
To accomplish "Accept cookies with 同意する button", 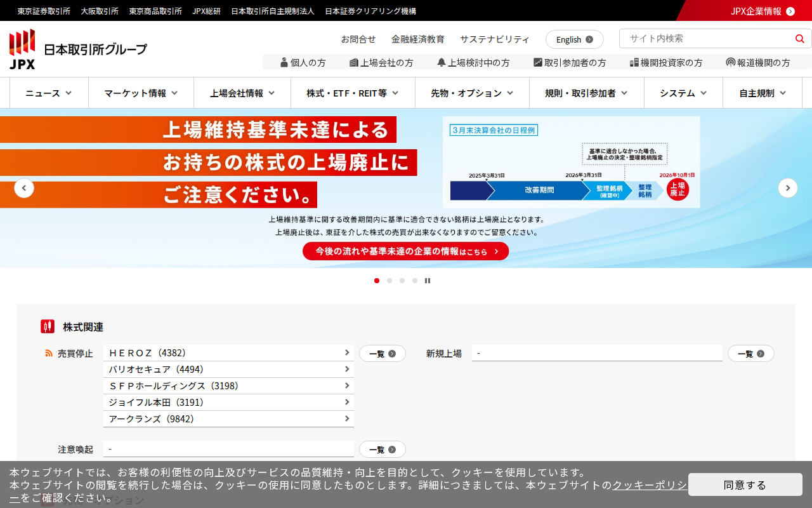I will [x=745, y=485].
